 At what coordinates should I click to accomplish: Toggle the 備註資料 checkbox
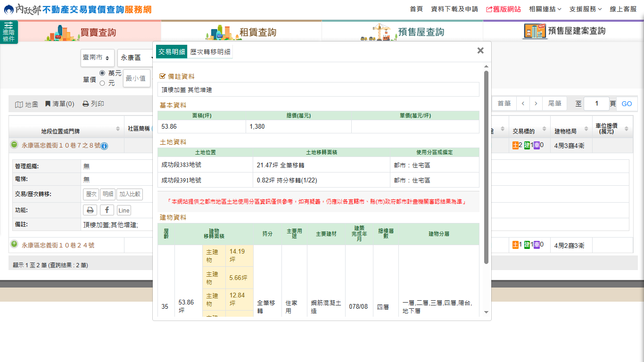click(163, 76)
